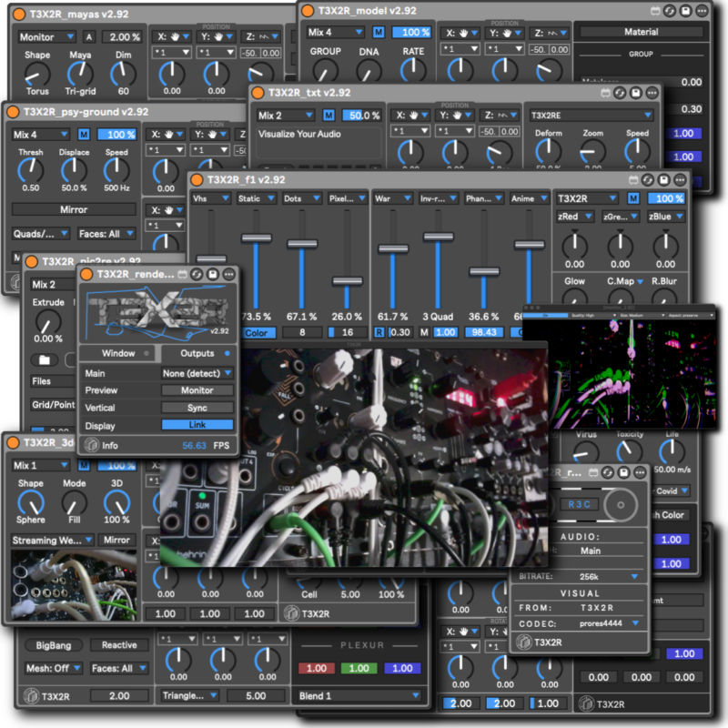The height and width of the screenshot is (728, 728).
Task: Toggle M button next to T3X2R dropdown in f1
Action: pyautogui.click(x=633, y=198)
